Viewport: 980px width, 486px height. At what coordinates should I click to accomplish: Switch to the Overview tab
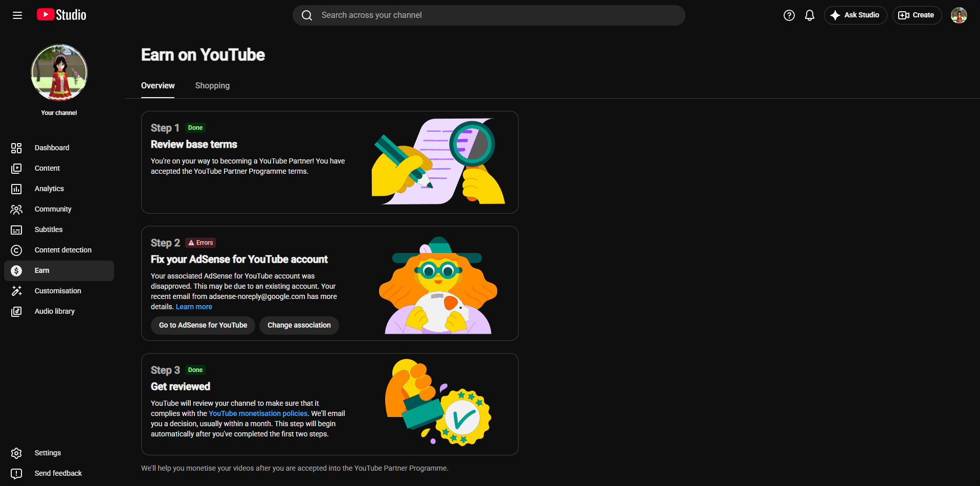click(158, 86)
